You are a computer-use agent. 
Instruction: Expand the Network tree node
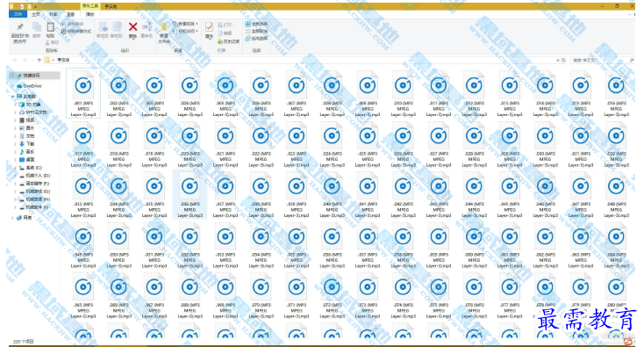pos(13,218)
